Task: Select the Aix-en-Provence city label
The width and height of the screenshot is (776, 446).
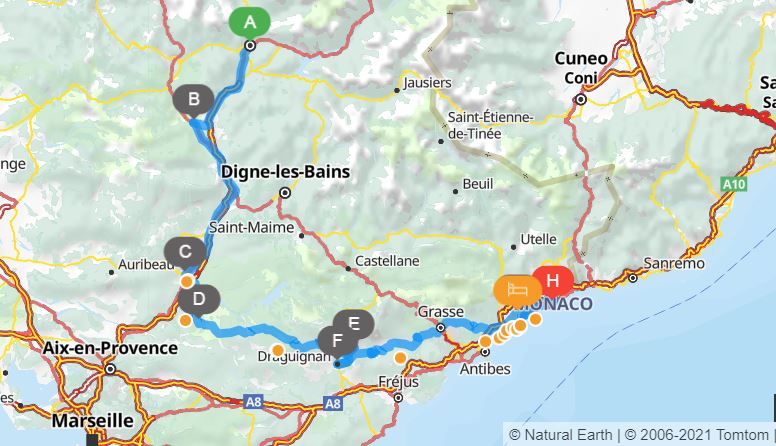Action: pyautogui.click(x=110, y=348)
